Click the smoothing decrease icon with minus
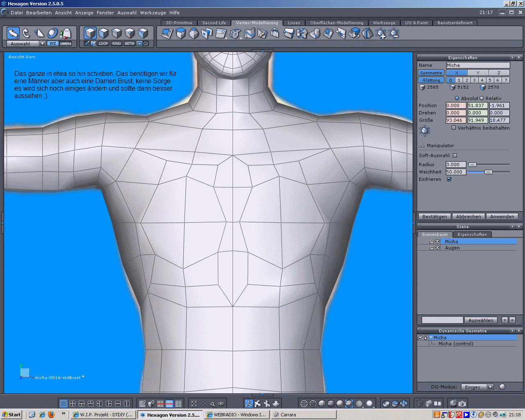 (x=394, y=34)
